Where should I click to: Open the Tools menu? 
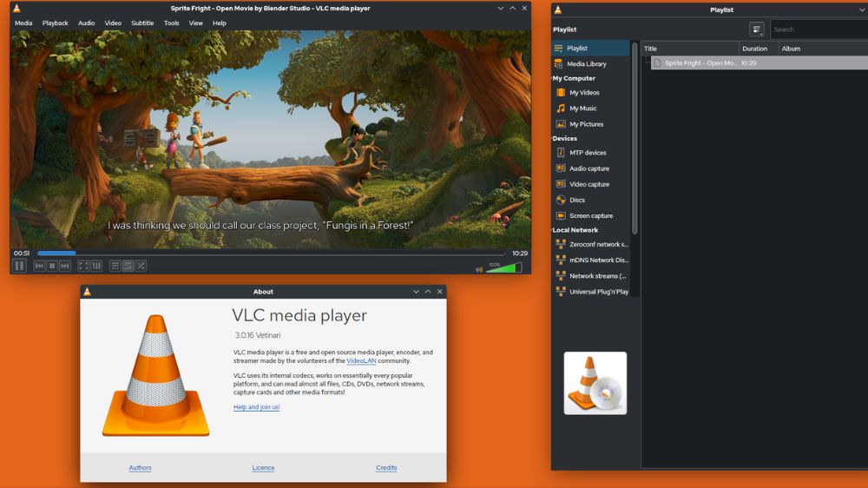172,23
